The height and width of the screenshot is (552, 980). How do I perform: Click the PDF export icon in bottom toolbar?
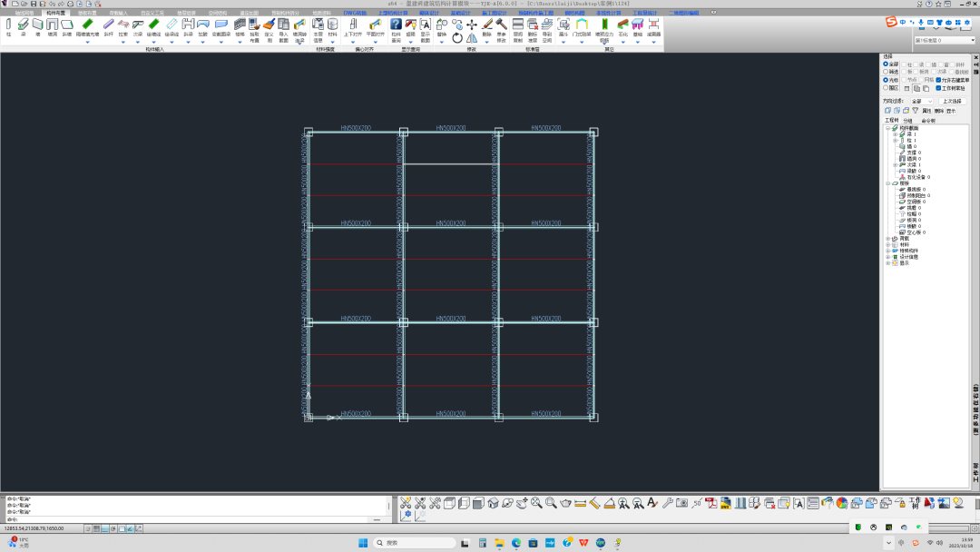pyautogui.click(x=710, y=503)
